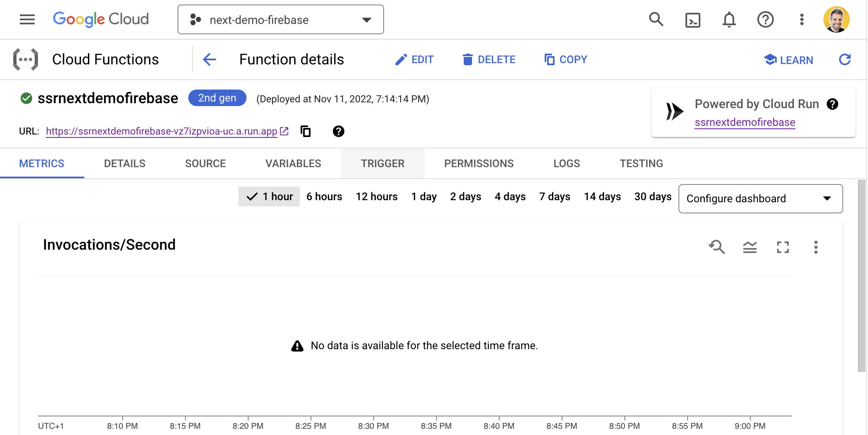The width and height of the screenshot is (868, 435).
Task: Click the 8:10 PM axis label
Action: point(122,426)
